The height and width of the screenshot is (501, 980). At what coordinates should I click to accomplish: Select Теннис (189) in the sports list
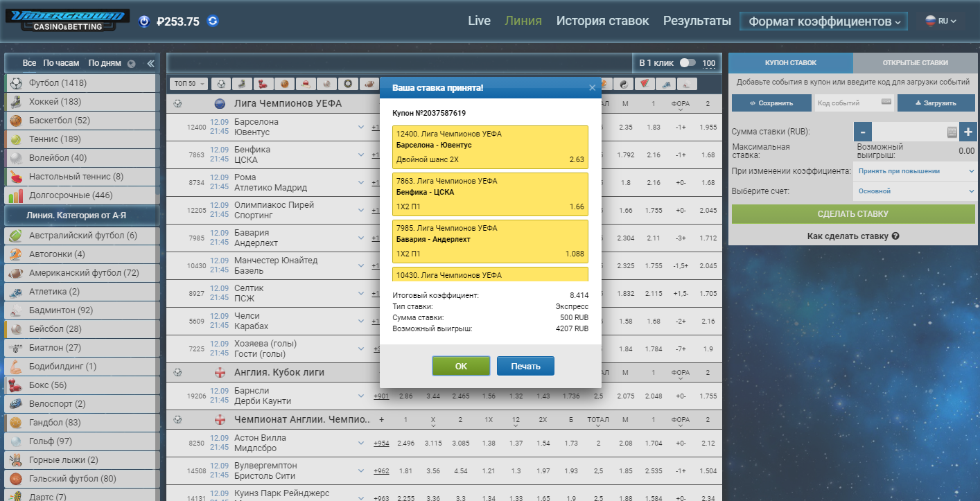82,139
